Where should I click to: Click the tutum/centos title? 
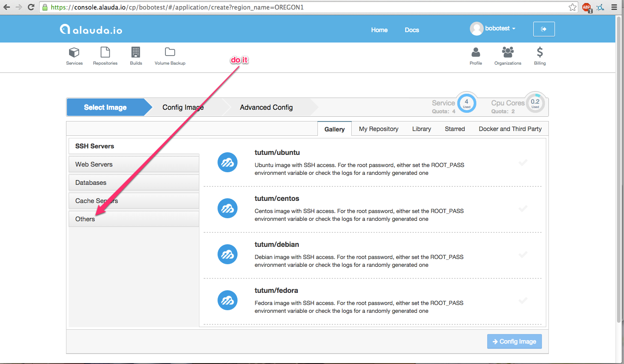(277, 199)
